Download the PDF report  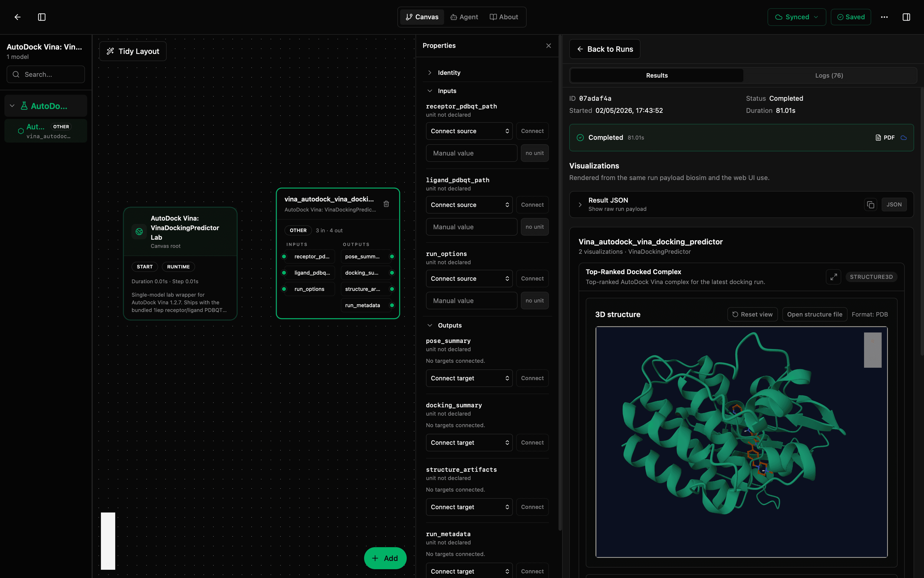pos(885,138)
